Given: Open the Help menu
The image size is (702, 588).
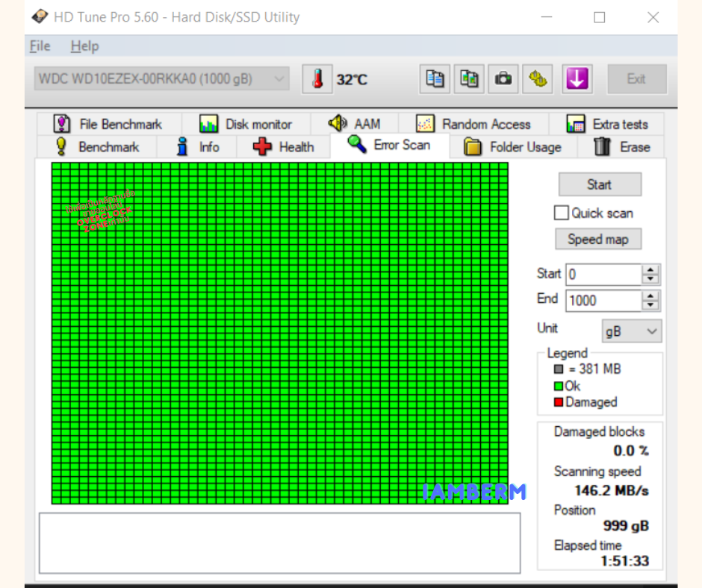Looking at the screenshot, I should click(x=84, y=46).
